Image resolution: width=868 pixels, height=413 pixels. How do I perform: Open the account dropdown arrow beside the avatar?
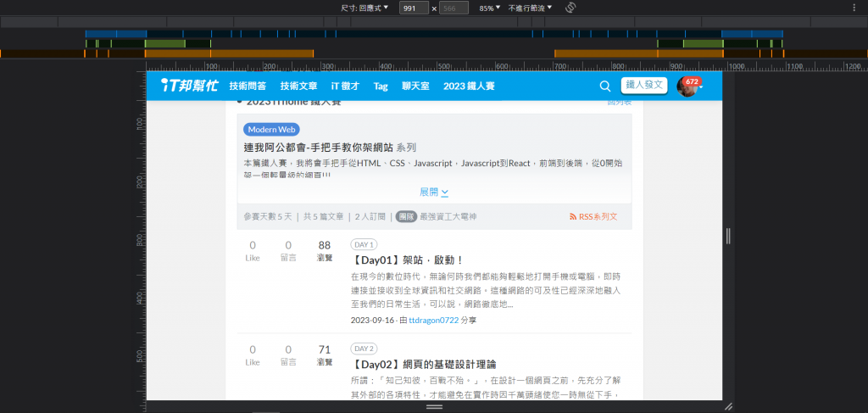(x=701, y=87)
